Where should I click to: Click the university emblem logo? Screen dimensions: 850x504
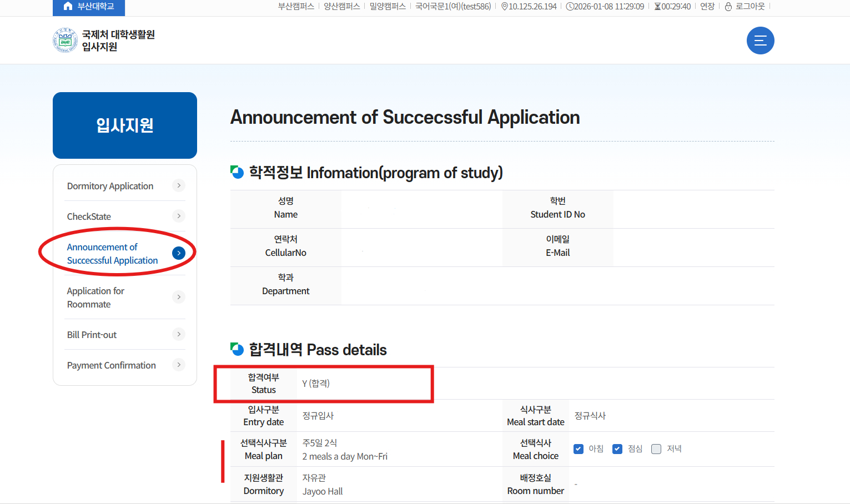click(x=65, y=41)
